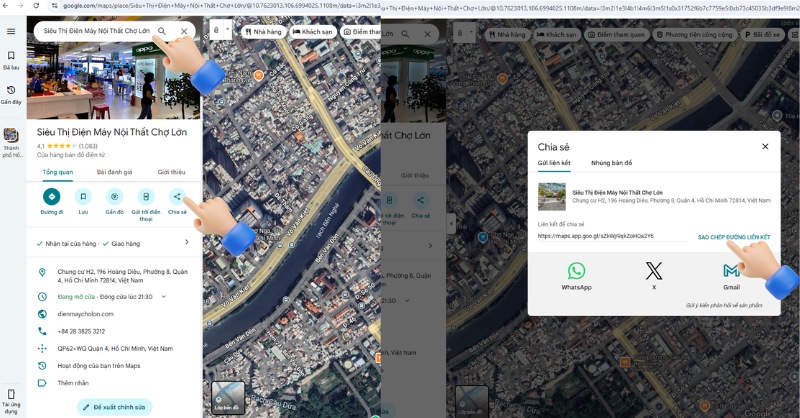800x418 pixels.
Task: Clear the search with the bright X icon
Action: pyautogui.click(x=184, y=31)
